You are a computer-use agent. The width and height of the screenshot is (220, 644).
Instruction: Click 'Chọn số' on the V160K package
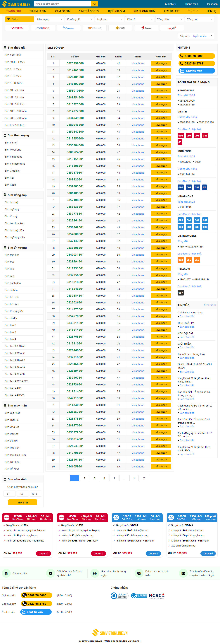coord(98,554)
